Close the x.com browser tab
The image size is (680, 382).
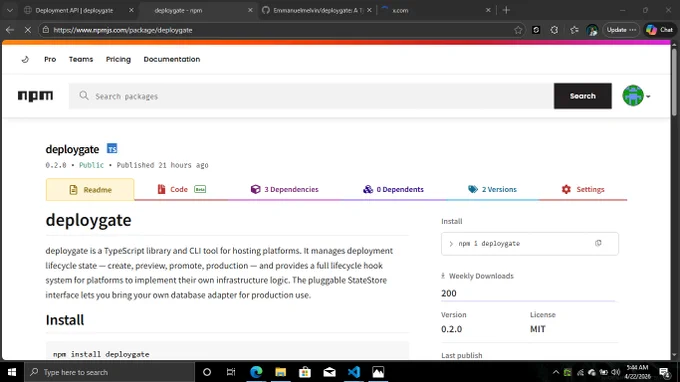coord(488,10)
